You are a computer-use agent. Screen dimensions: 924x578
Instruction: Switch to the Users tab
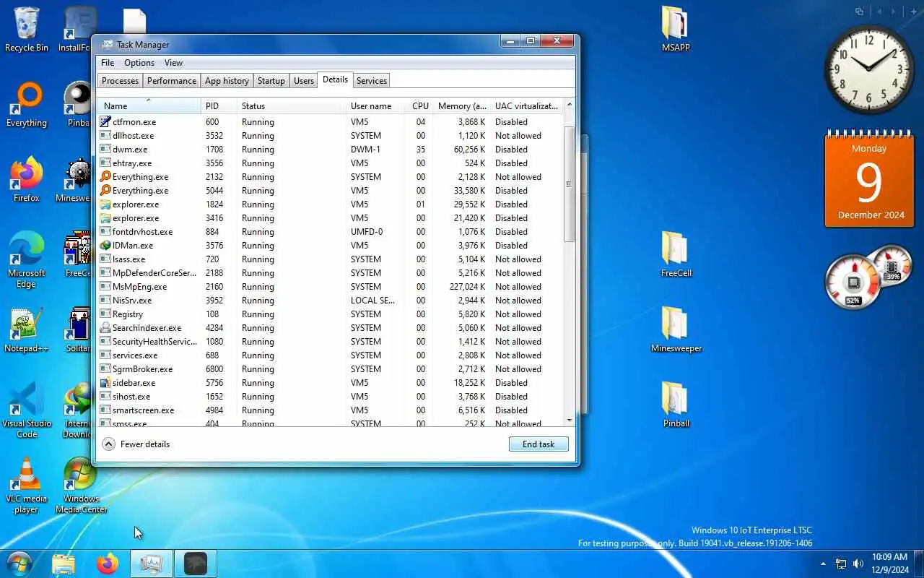(304, 81)
